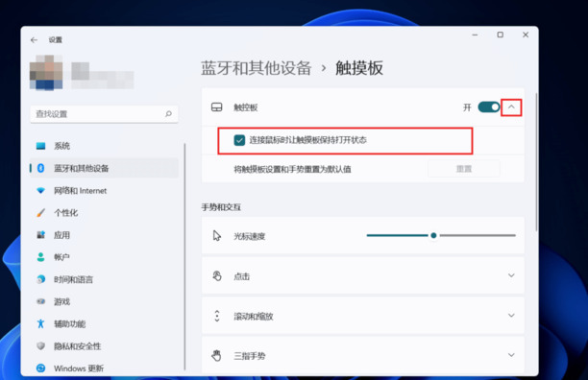The width and height of the screenshot is (588, 380).
Task: Click the back arrow in Settings header
Action: point(35,40)
